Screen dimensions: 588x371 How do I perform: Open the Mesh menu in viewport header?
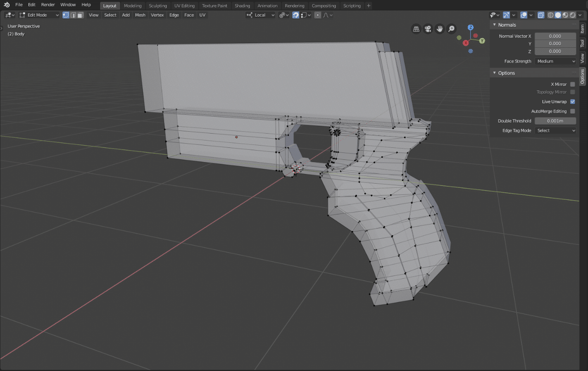point(140,15)
